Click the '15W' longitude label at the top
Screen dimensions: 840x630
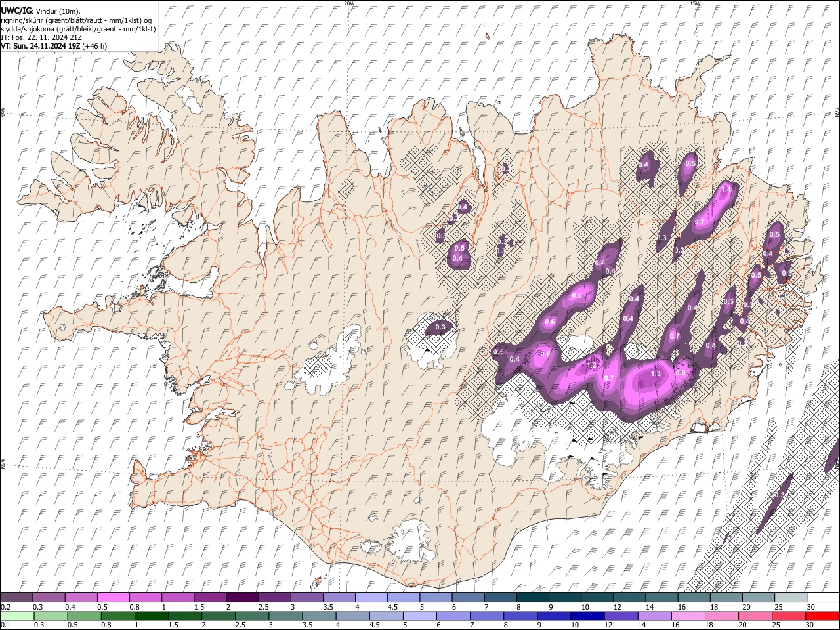pyautogui.click(x=694, y=3)
